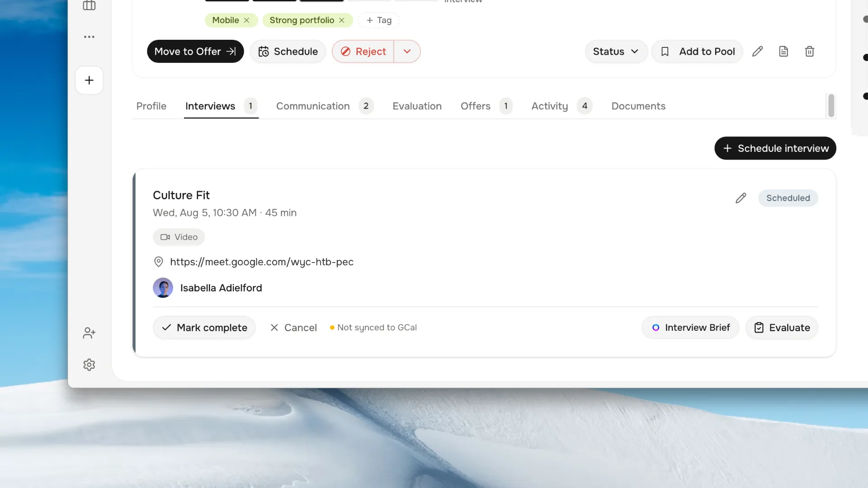Delete candidate with trash icon
The image size is (868, 488).
pyautogui.click(x=810, y=52)
